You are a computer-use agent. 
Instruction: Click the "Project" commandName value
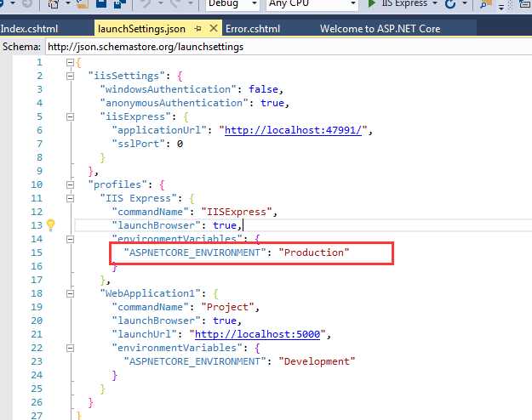227,307
